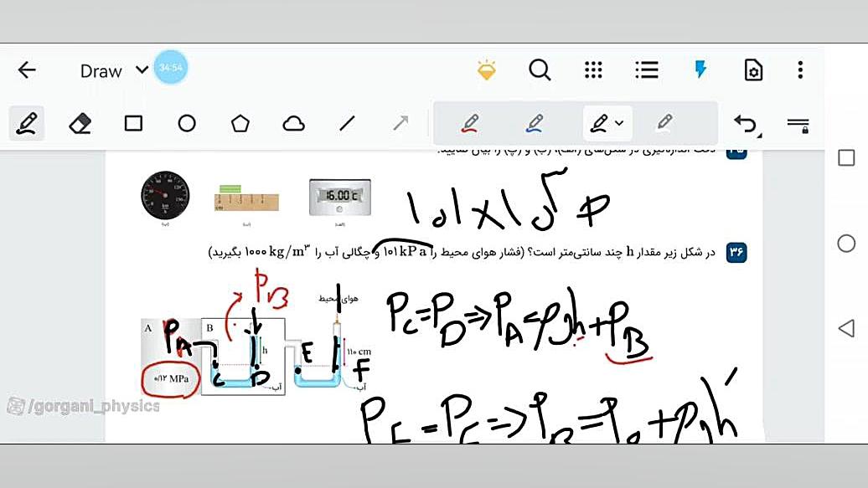Toggle the locked line thickness control
The height and width of the screenshot is (488, 868).
click(798, 125)
